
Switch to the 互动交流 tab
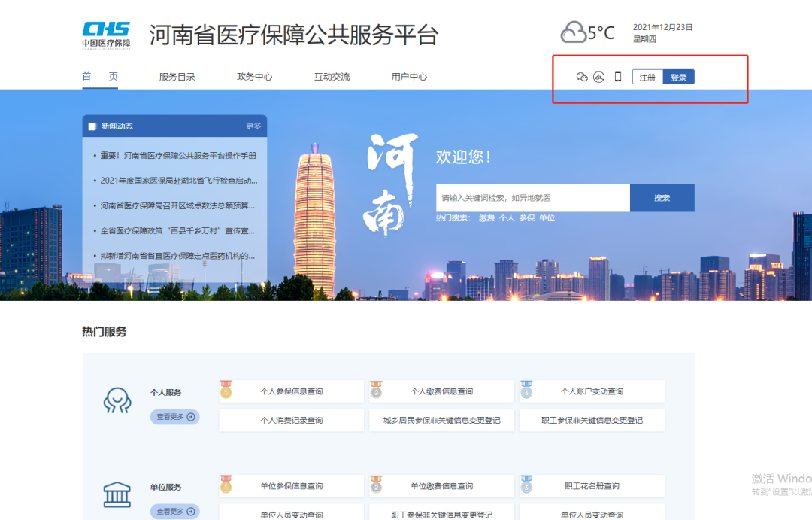(x=331, y=76)
